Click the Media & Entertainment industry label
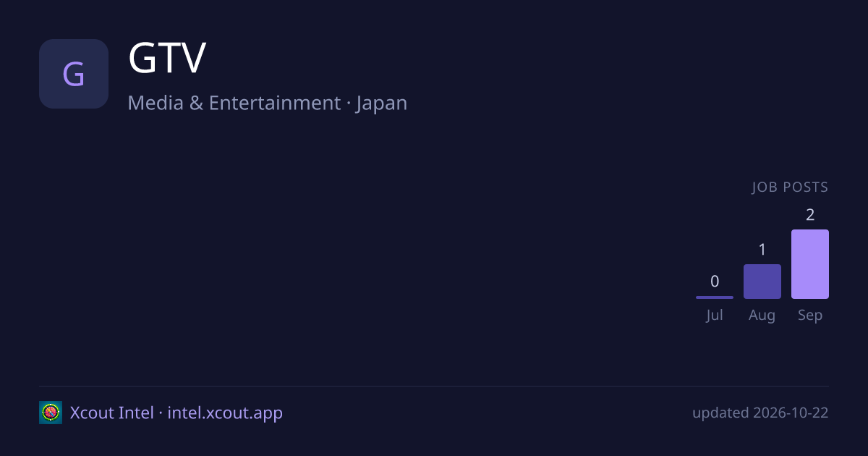 click(234, 103)
